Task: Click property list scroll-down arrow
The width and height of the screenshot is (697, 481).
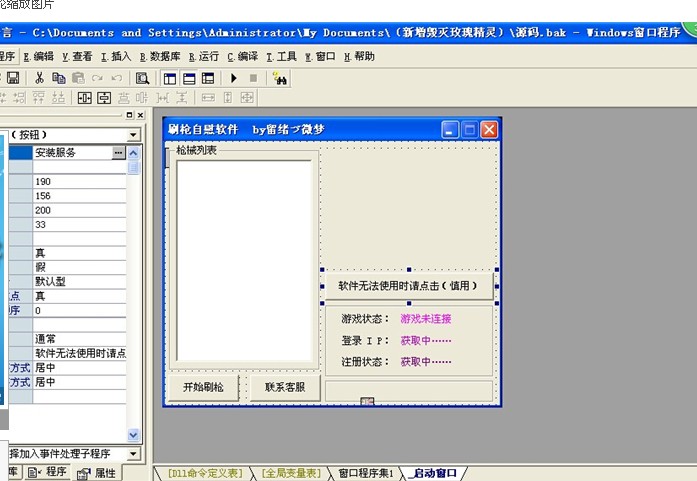Action: (133, 434)
